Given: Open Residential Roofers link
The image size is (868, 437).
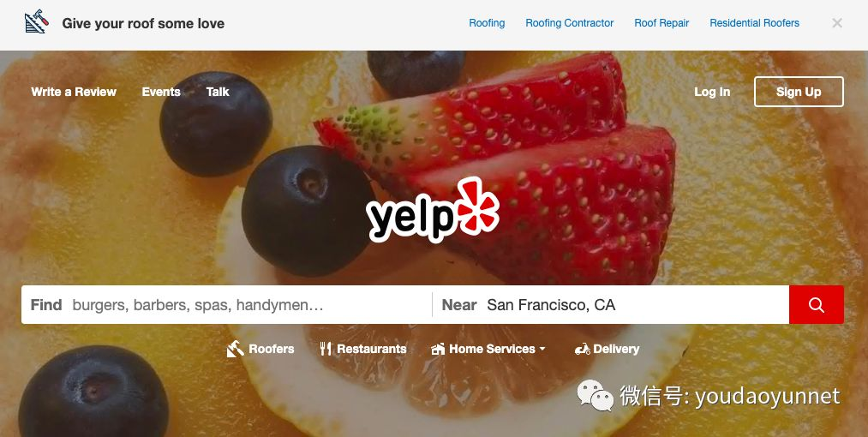Looking at the screenshot, I should (x=755, y=23).
